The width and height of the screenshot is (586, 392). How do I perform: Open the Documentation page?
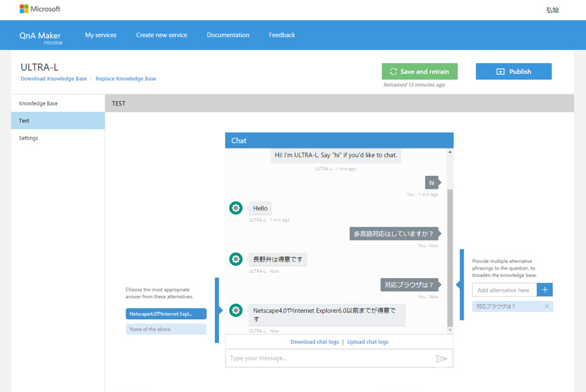(x=228, y=35)
